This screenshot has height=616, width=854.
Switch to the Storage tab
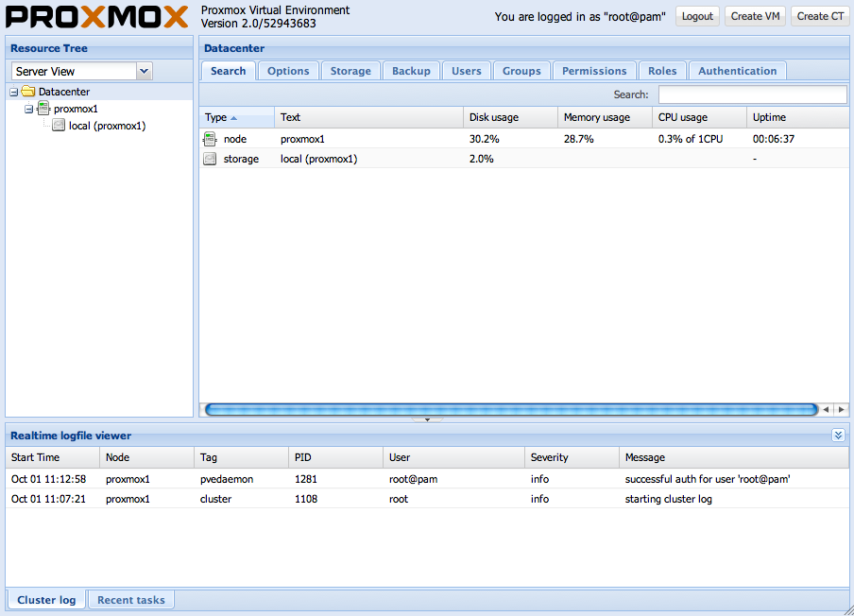350,71
